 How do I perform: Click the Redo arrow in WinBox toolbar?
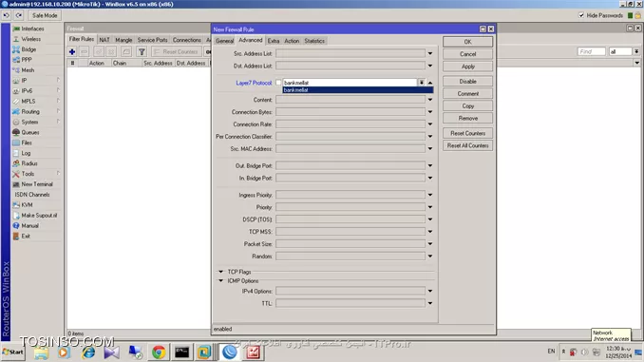pyautogui.click(x=19, y=15)
